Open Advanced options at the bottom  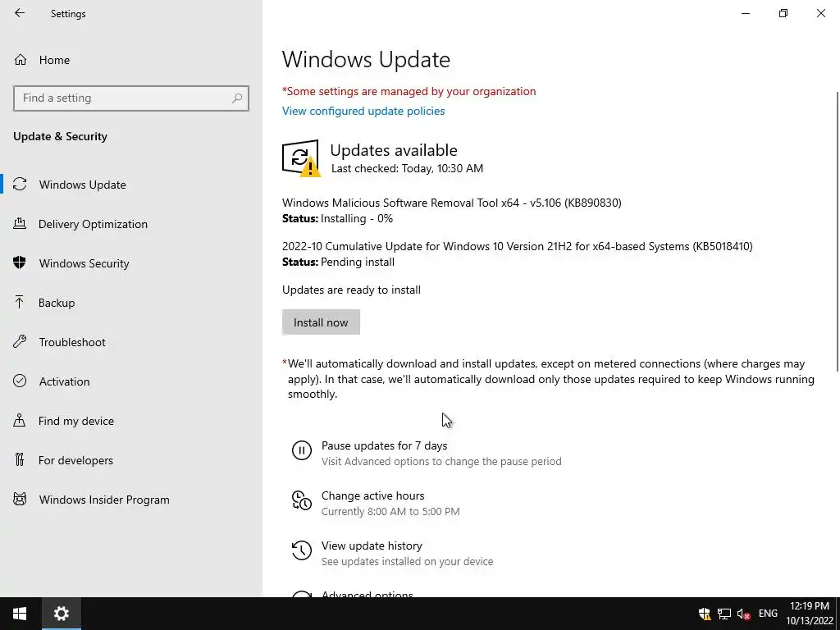coord(367,594)
